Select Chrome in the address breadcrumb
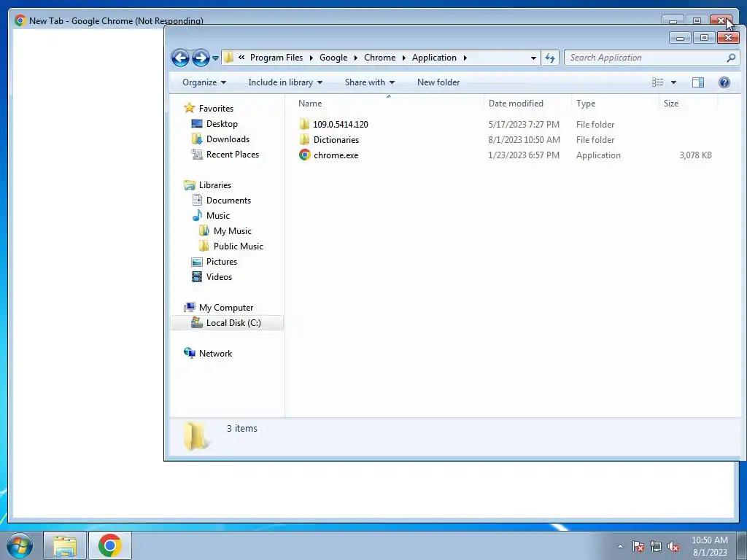The image size is (747, 560). point(379,58)
